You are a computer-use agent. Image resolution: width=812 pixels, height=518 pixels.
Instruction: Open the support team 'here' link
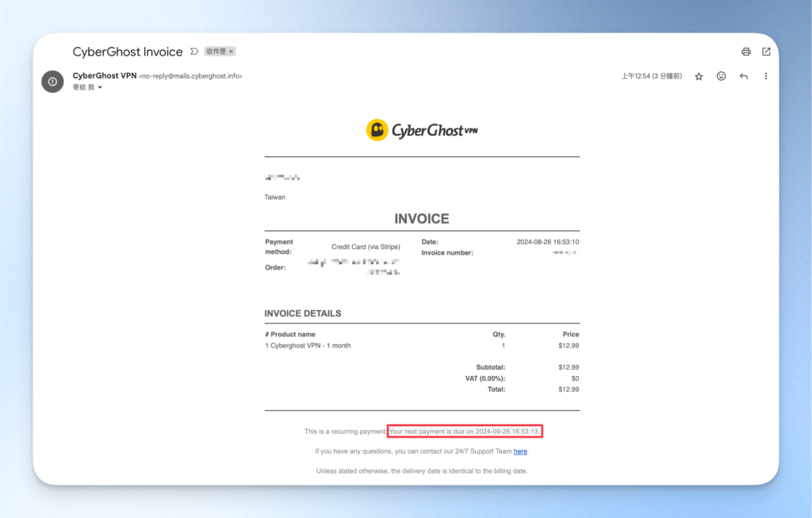(520, 451)
